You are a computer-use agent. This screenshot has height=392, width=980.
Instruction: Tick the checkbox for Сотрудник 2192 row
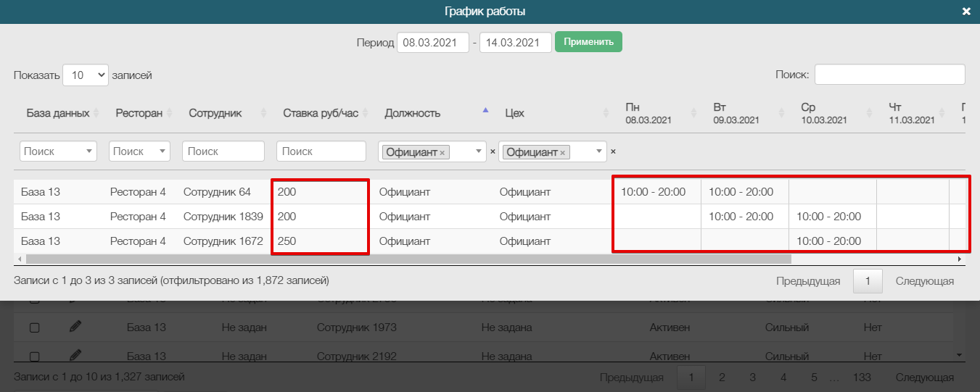34,356
